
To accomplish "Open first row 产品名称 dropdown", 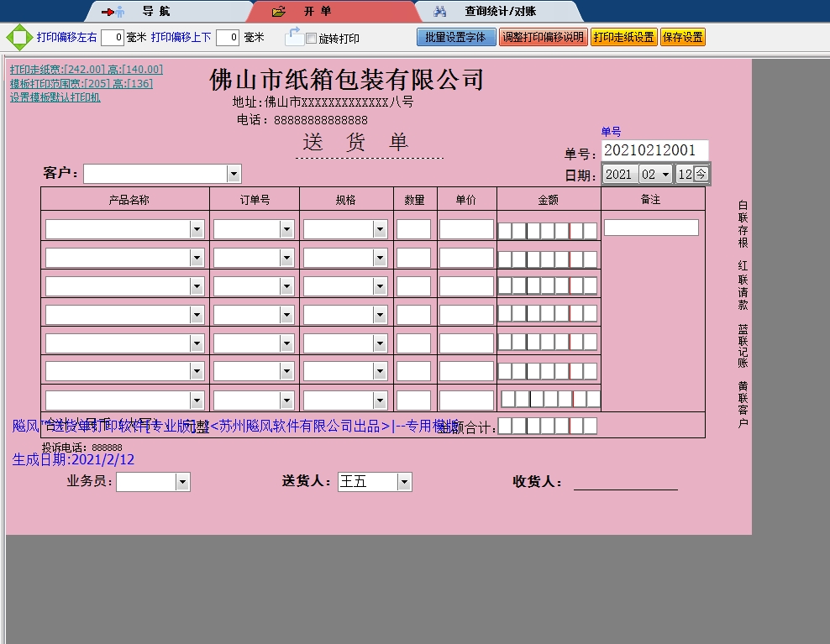I will tap(197, 229).
